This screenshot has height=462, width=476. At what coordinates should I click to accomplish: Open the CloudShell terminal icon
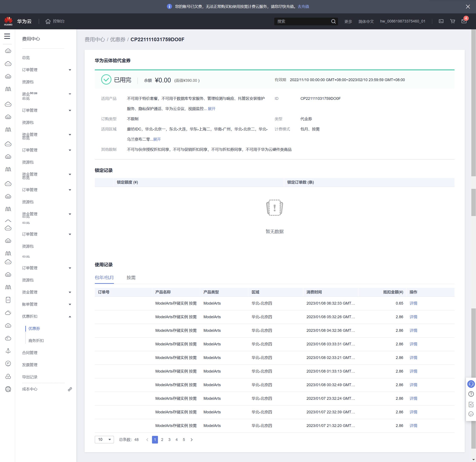pyautogui.click(x=441, y=21)
